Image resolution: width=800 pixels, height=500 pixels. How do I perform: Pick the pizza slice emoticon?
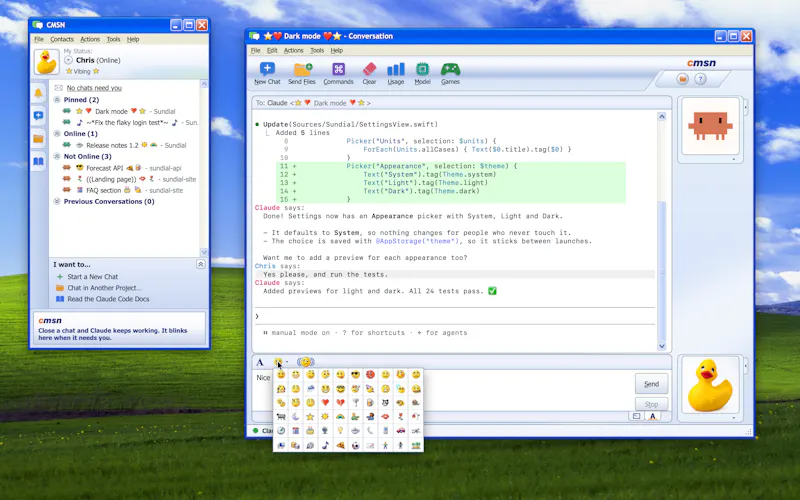click(x=340, y=445)
